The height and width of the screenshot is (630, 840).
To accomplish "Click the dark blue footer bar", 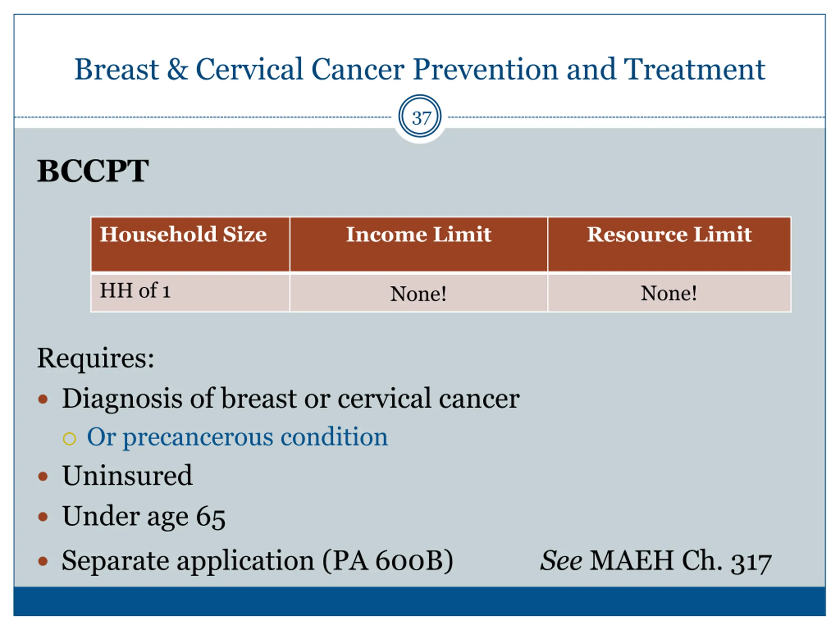I will click(x=420, y=601).
